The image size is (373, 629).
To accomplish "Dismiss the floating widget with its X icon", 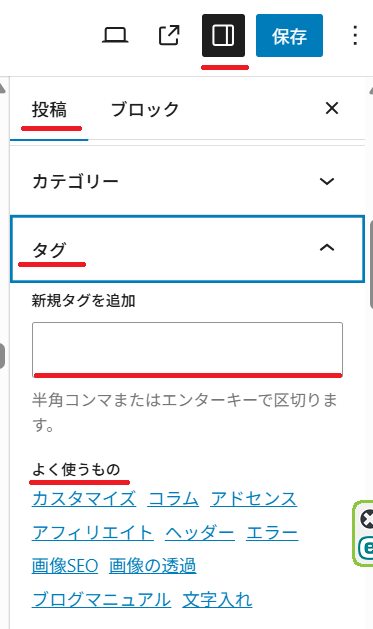I will click(x=367, y=519).
